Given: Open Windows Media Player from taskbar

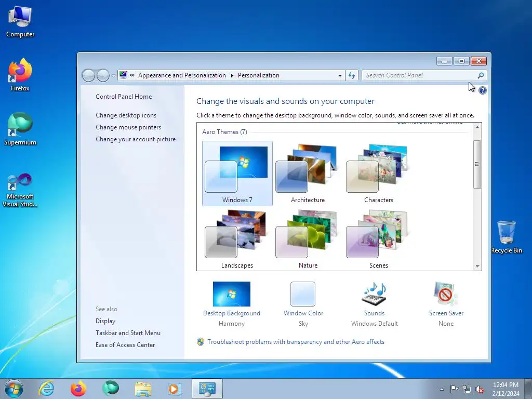Looking at the screenshot, I should pyautogui.click(x=175, y=389).
